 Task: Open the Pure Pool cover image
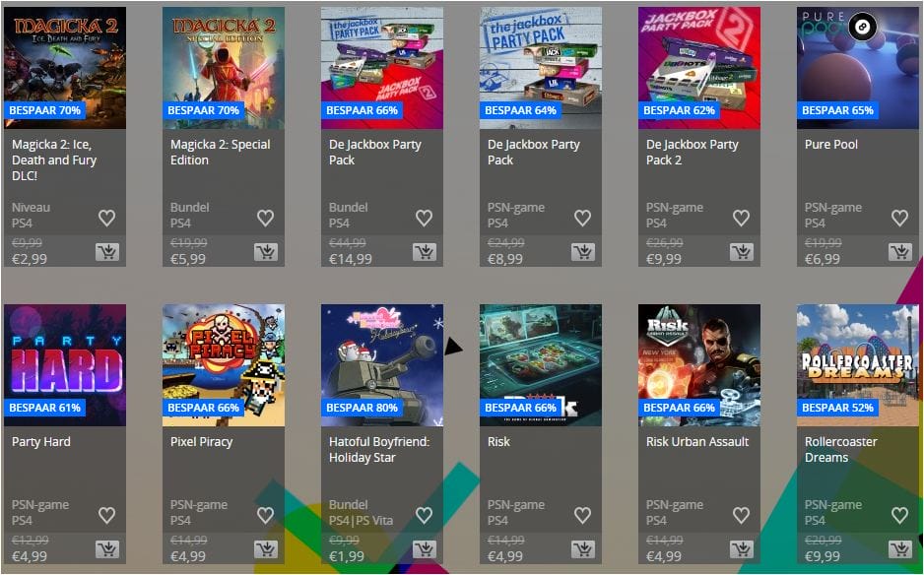point(857,68)
